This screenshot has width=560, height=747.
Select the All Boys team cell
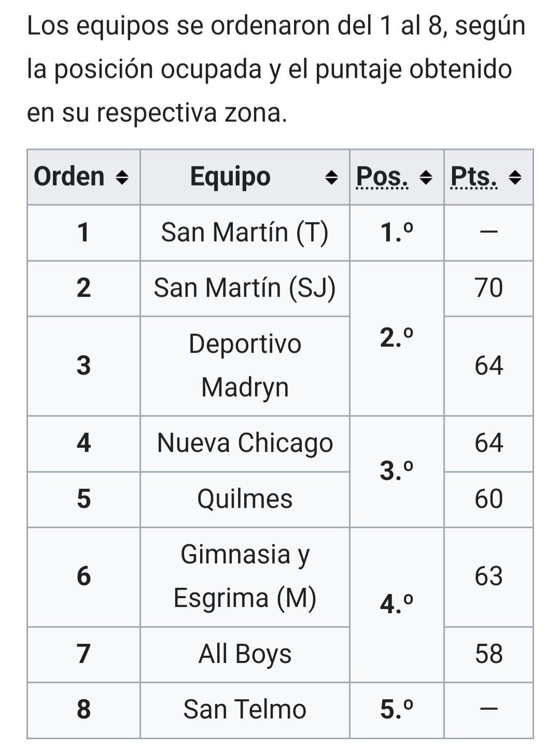(x=245, y=654)
